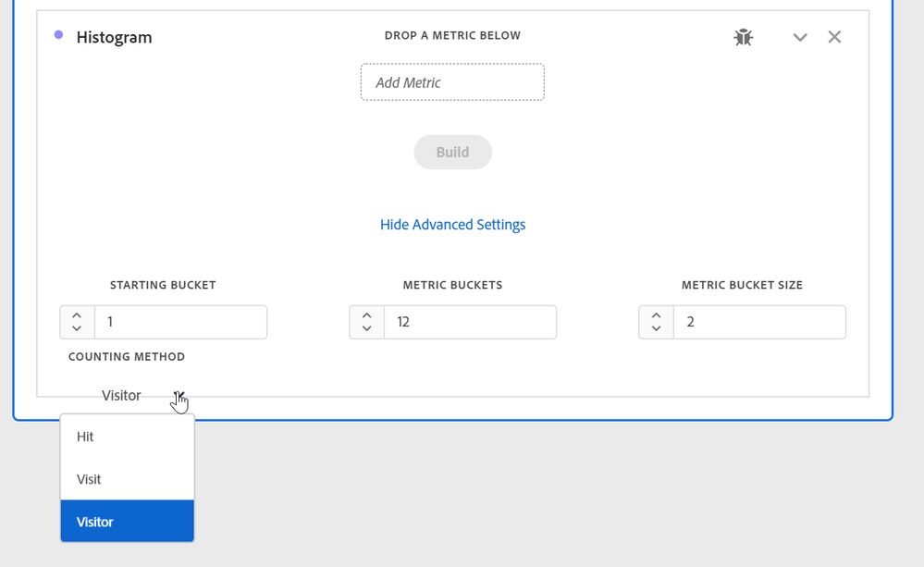Click the purple dot beside Histogram

[59, 35]
